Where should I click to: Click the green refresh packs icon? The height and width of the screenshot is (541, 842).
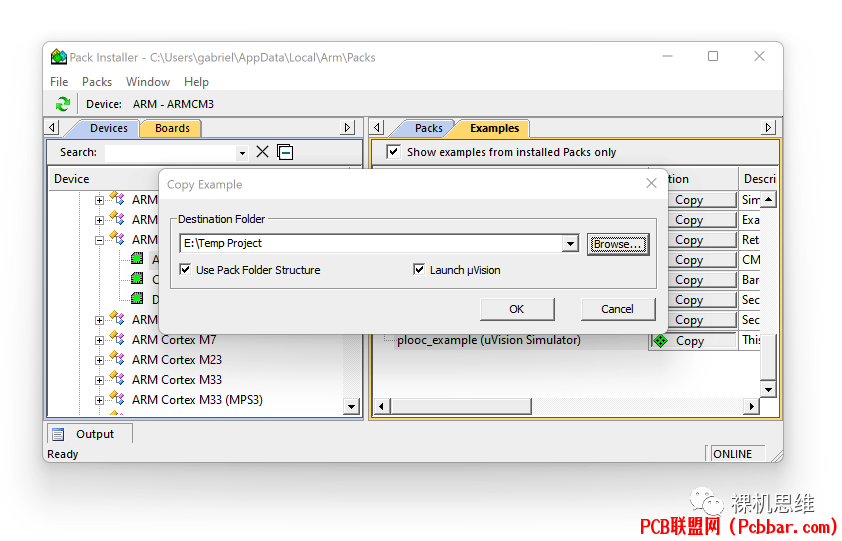(63, 104)
